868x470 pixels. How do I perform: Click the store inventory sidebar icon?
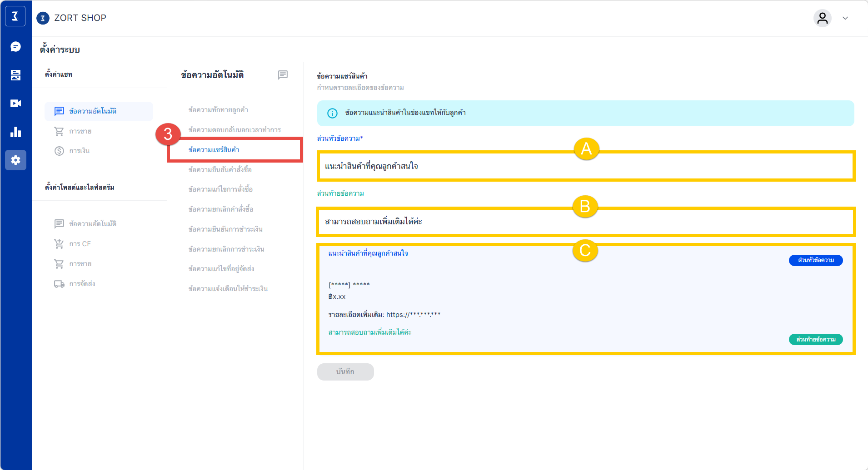(x=15, y=75)
